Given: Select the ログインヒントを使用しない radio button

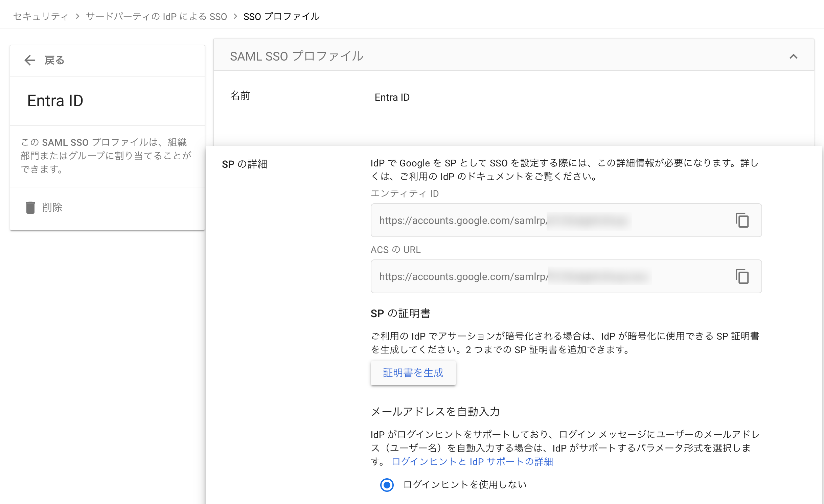Looking at the screenshot, I should (x=387, y=485).
